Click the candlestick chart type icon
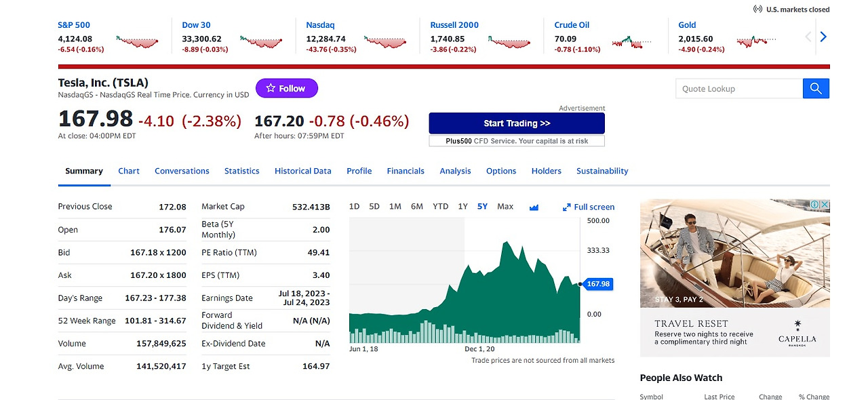The width and height of the screenshot is (868, 400). click(x=534, y=206)
